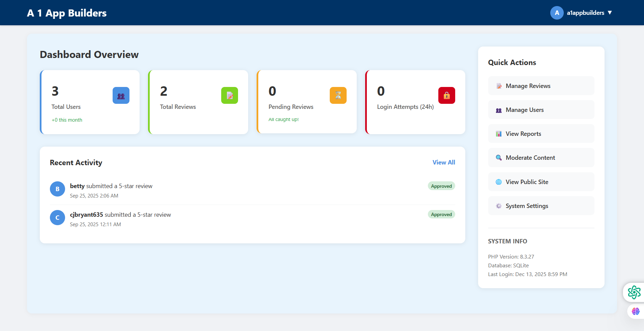Click the green Total Reviews icon
This screenshot has height=331, width=644.
pyautogui.click(x=229, y=95)
